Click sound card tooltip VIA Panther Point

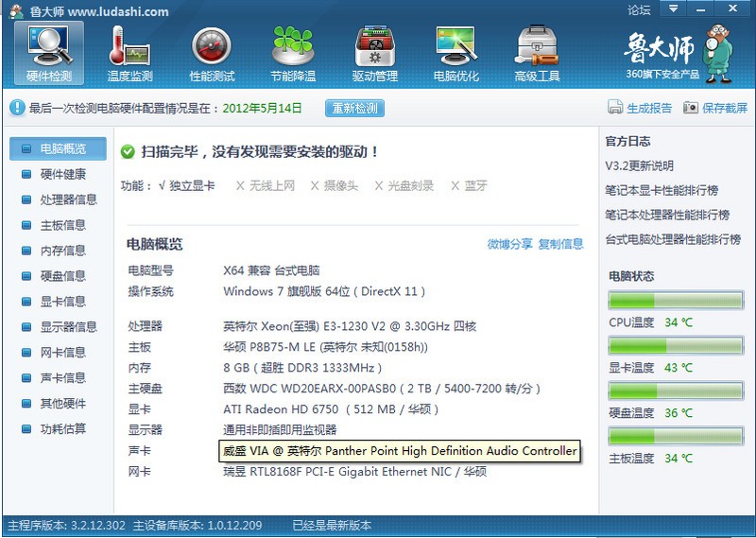click(x=400, y=451)
